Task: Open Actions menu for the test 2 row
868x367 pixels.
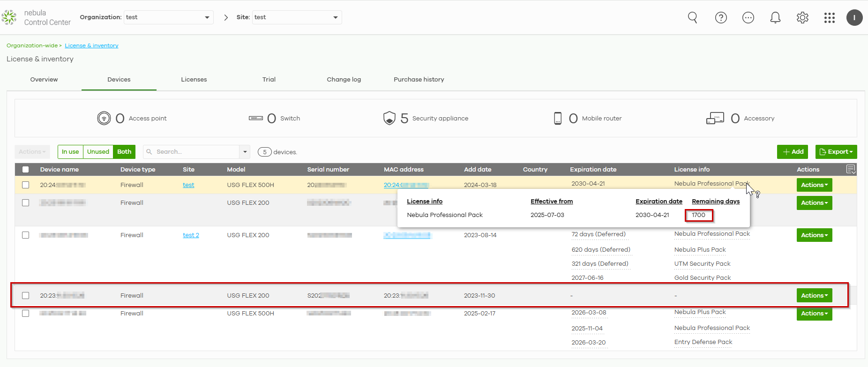Action: (814, 235)
